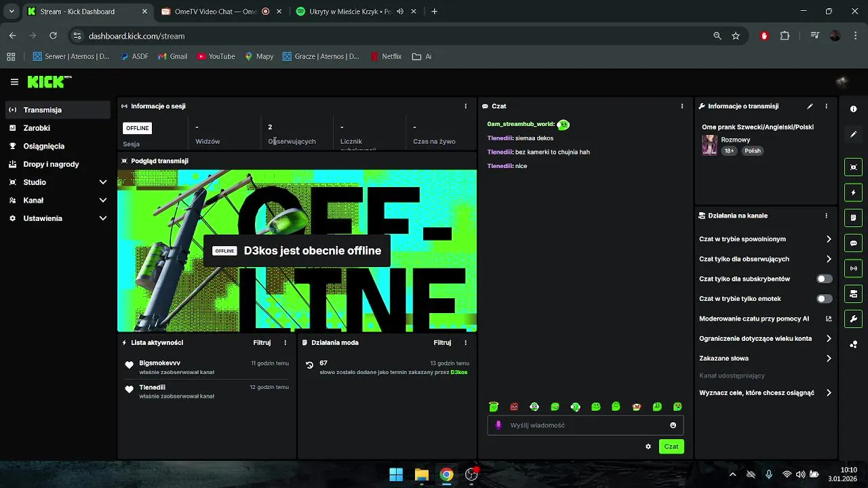Click the Rozmowy category thumbnail
Image resolution: width=868 pixels, height=488 pixels.
(x=709, y=145)
